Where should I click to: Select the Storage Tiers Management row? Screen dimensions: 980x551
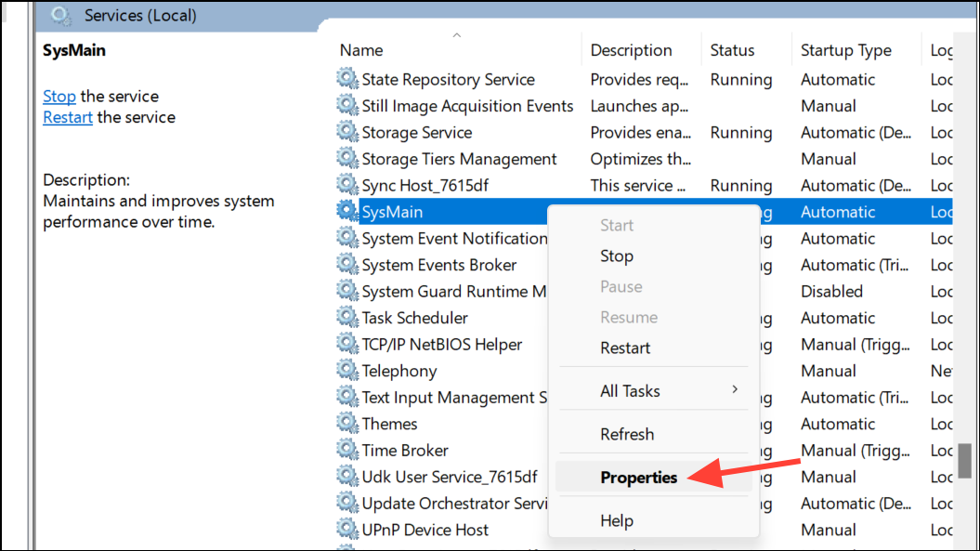tap(644, 159)
